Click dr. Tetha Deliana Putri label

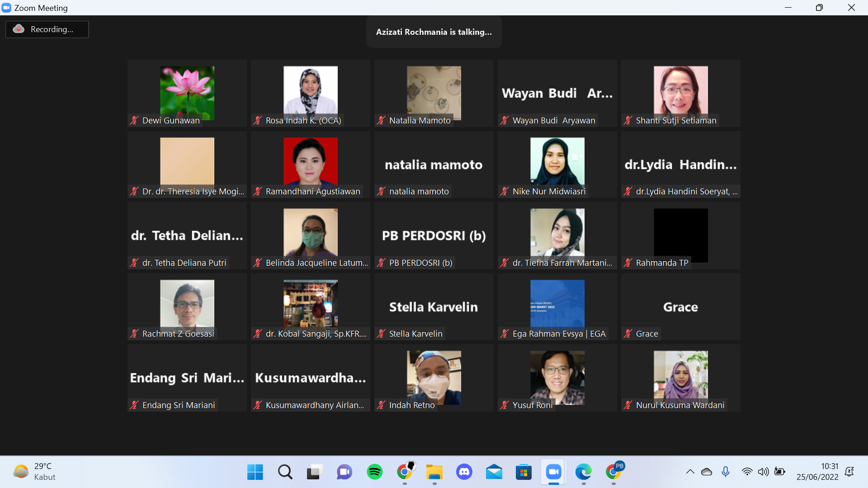[184, 263]
